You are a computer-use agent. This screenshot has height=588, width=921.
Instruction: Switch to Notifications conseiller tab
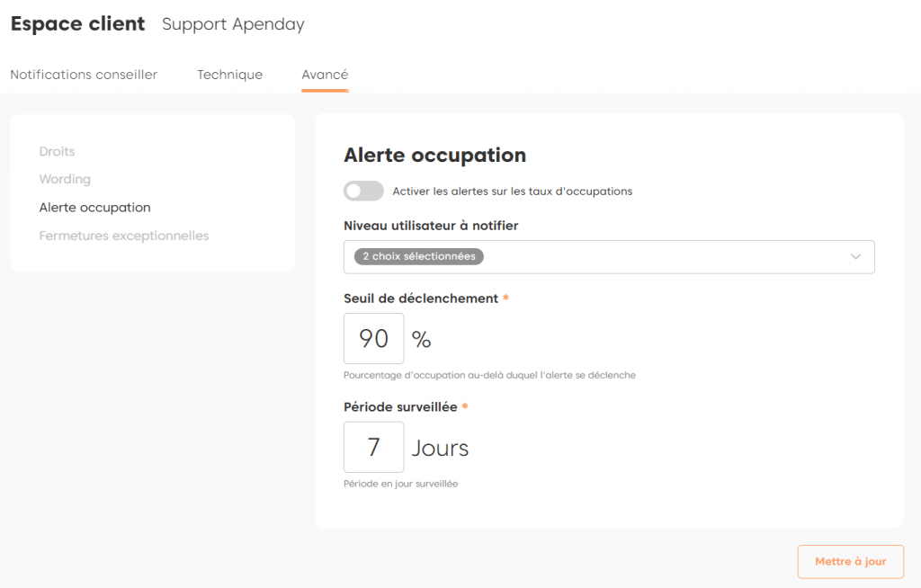pyautogui.click(x=84, y=75)
